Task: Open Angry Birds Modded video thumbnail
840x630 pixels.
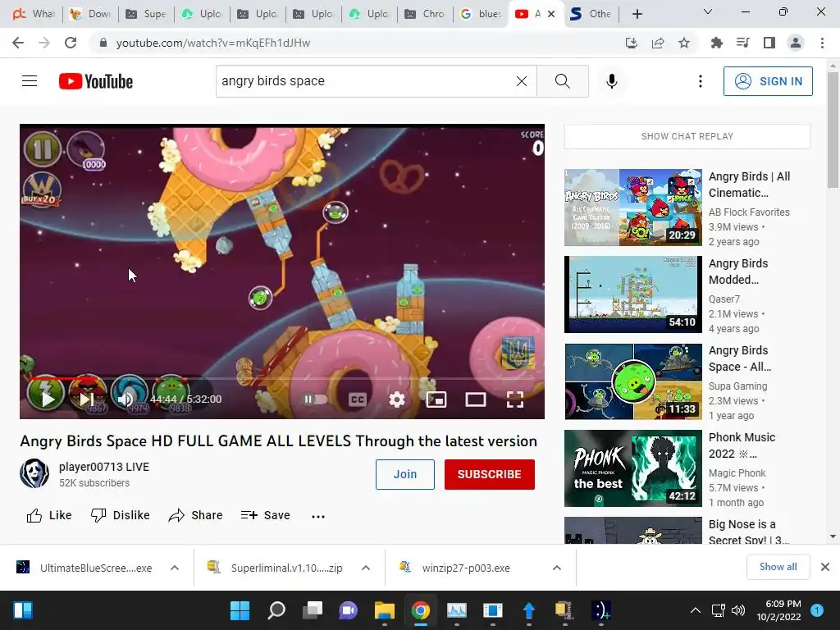Action: point(633,294)
